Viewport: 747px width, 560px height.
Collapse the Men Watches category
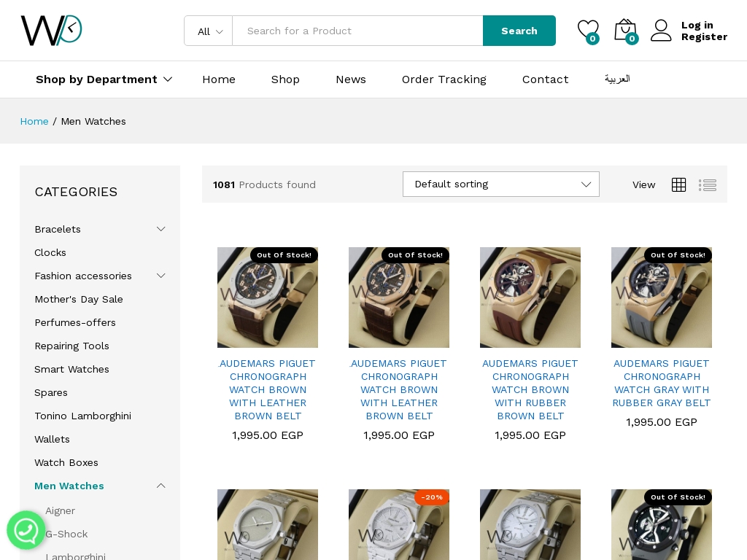point(160,486)
